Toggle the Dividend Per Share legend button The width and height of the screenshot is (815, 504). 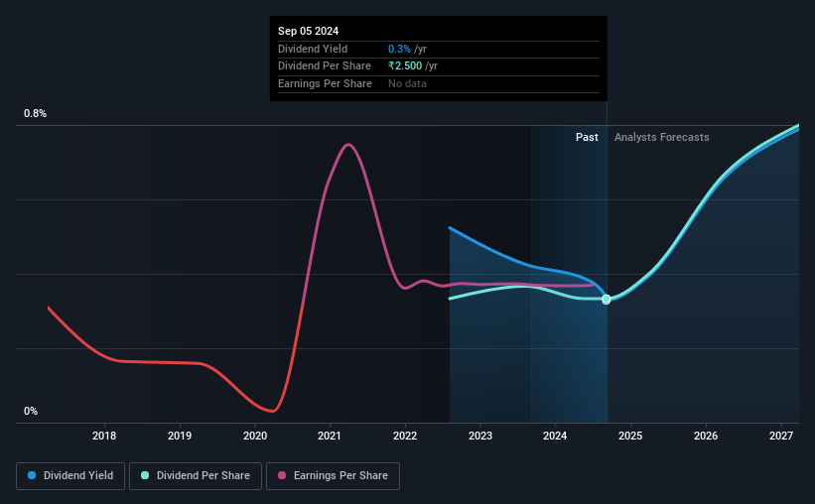[196, 476]
